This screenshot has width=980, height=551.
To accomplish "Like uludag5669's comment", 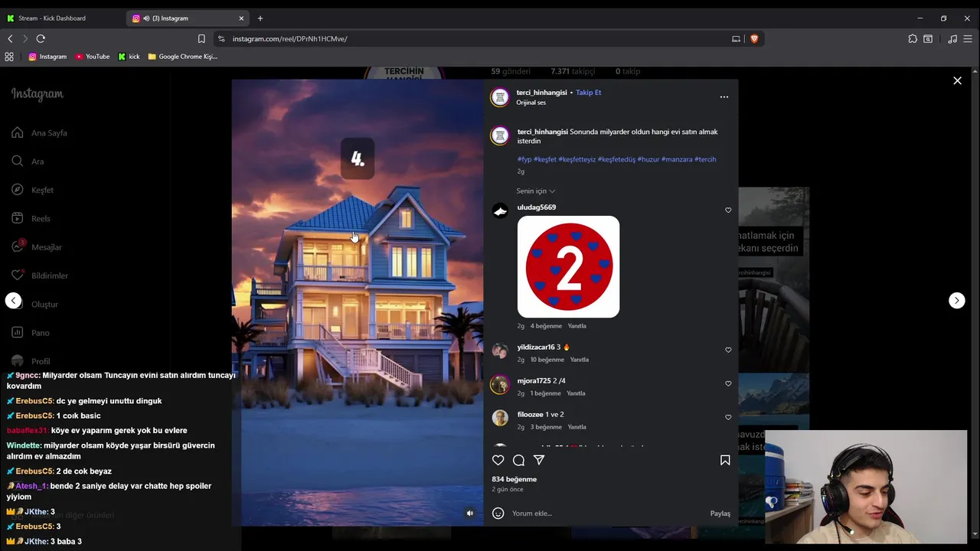I will click(x=728, y=210).
